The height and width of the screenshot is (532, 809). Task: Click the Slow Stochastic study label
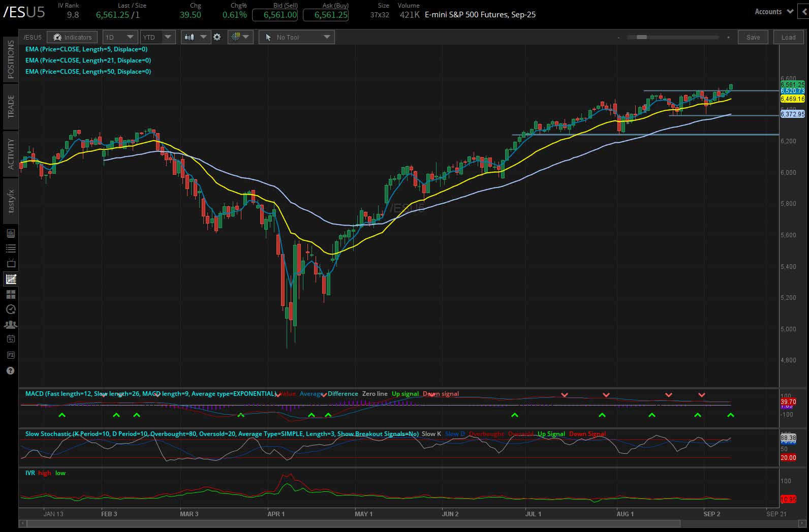(222, 434)
